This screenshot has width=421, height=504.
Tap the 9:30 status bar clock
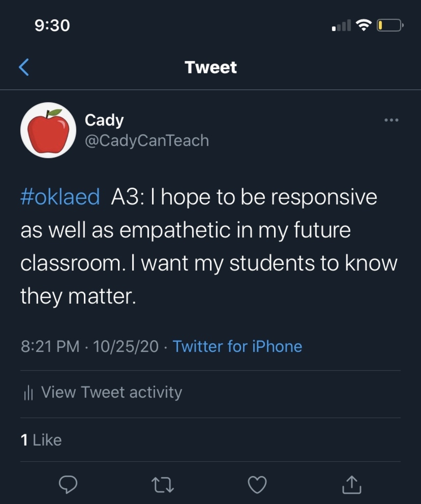52,25
